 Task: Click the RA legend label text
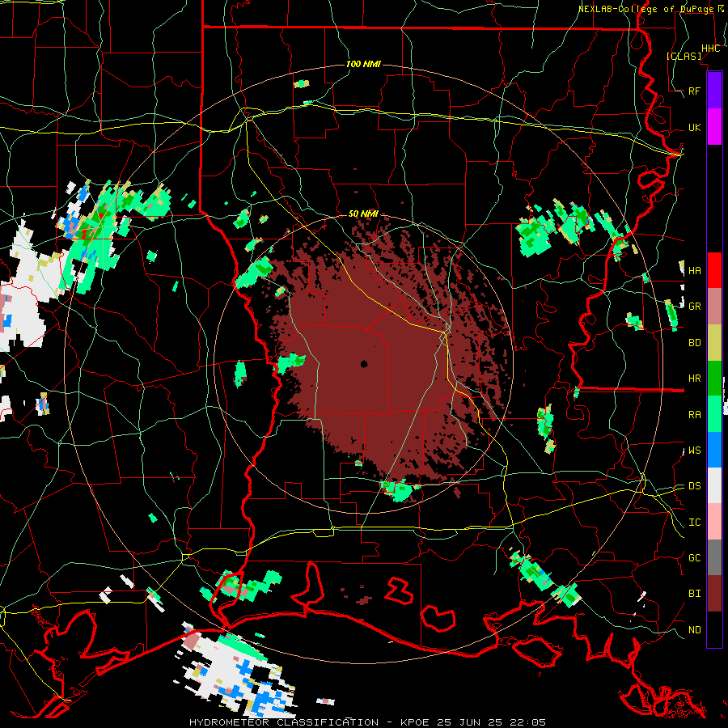[695, 415]
